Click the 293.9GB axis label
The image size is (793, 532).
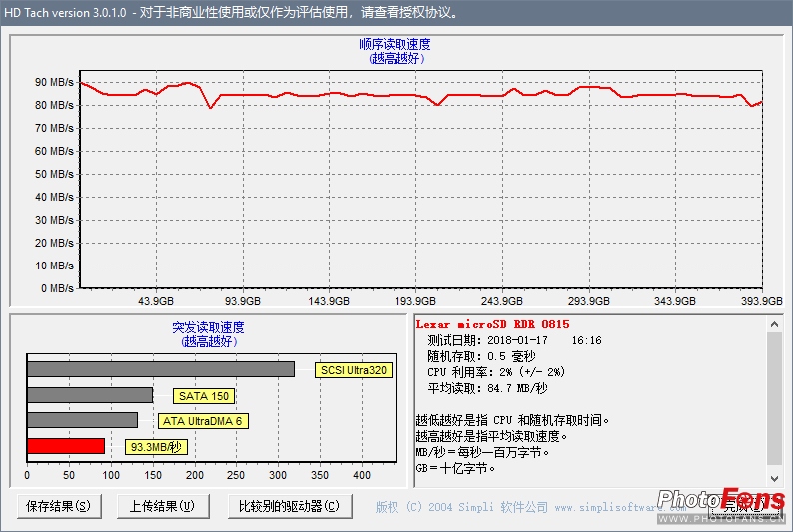[588, 301]
